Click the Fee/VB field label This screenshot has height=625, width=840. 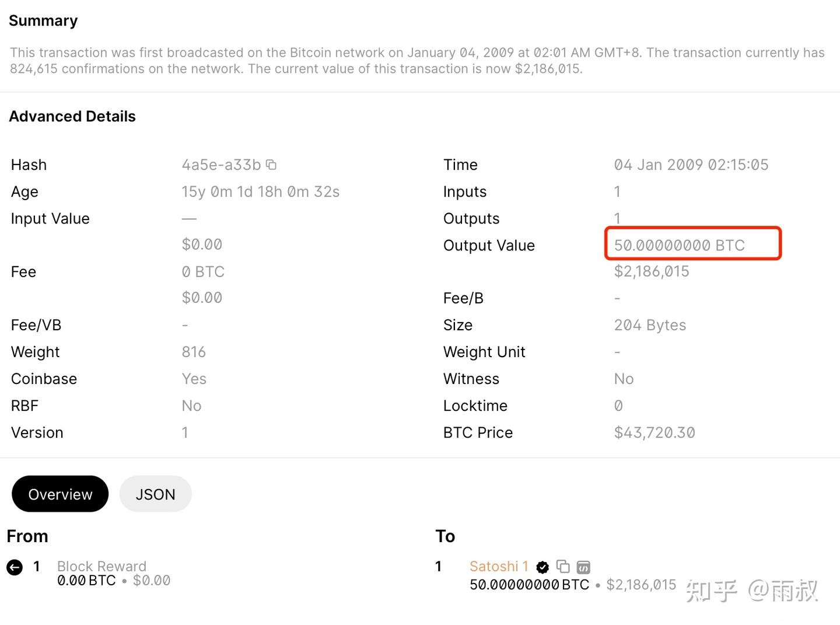(x=36, y=325)
